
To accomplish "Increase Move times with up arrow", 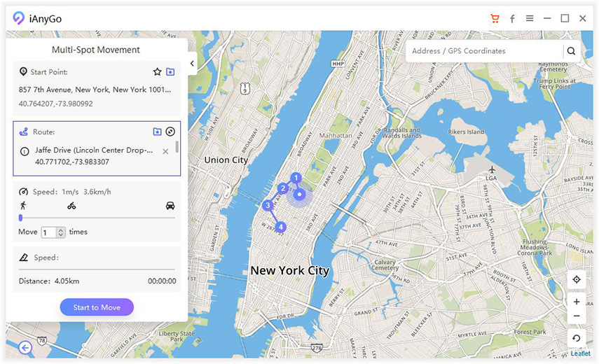I will [61, 230].
